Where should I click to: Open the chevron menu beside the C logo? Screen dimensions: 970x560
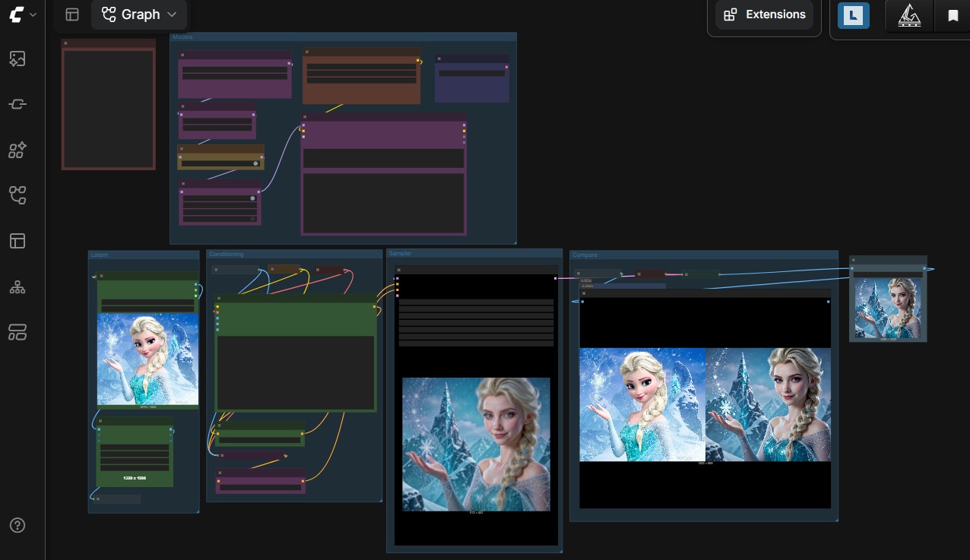point(33,14)
